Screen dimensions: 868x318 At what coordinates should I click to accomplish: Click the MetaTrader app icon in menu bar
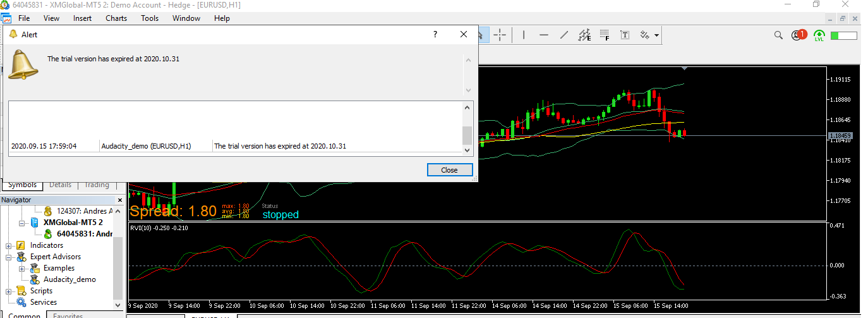click(x=6, y=18)
